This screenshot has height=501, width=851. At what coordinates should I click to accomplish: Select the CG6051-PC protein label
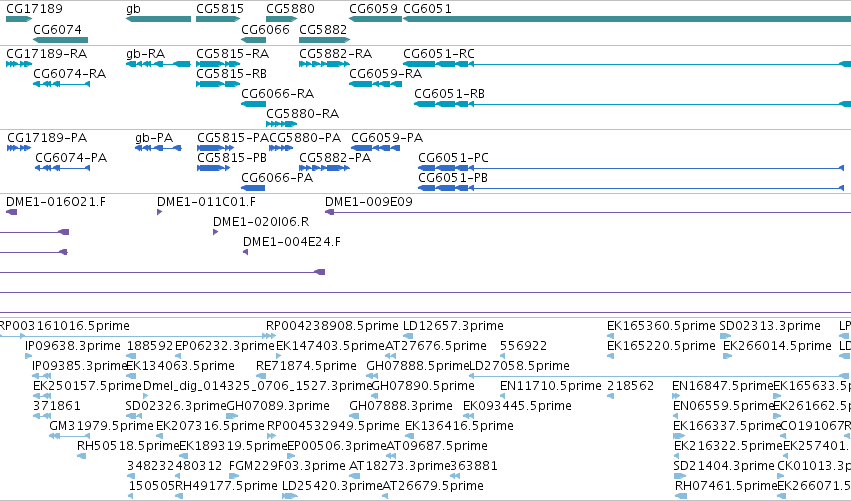453,158
